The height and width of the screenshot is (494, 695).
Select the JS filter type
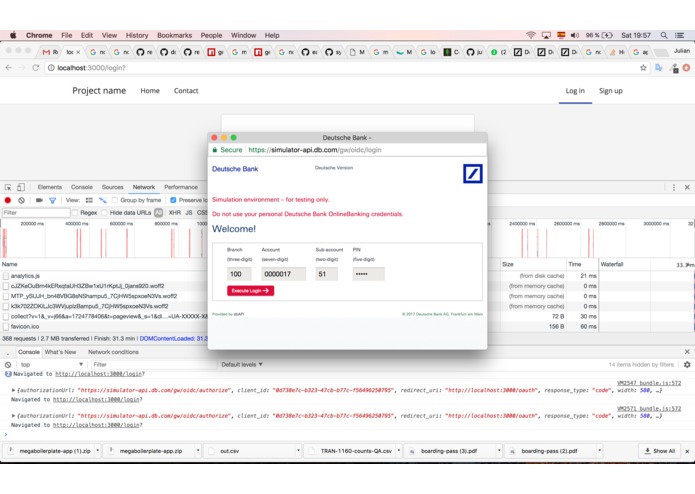(x=189, y=213)
